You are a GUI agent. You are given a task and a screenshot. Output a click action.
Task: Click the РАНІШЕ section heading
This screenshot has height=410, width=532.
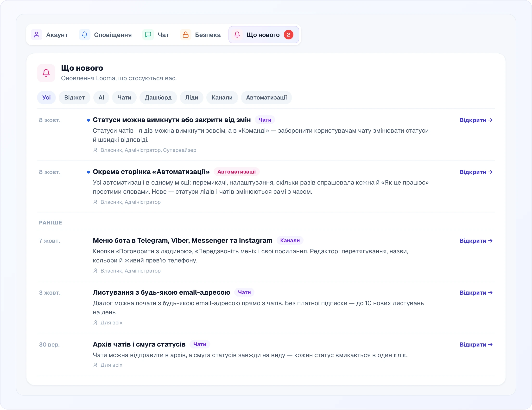click(51, 223)
